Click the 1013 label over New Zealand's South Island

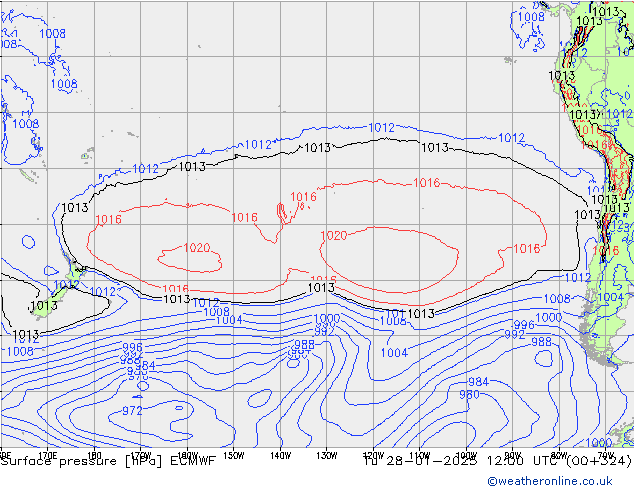(44, 305)
